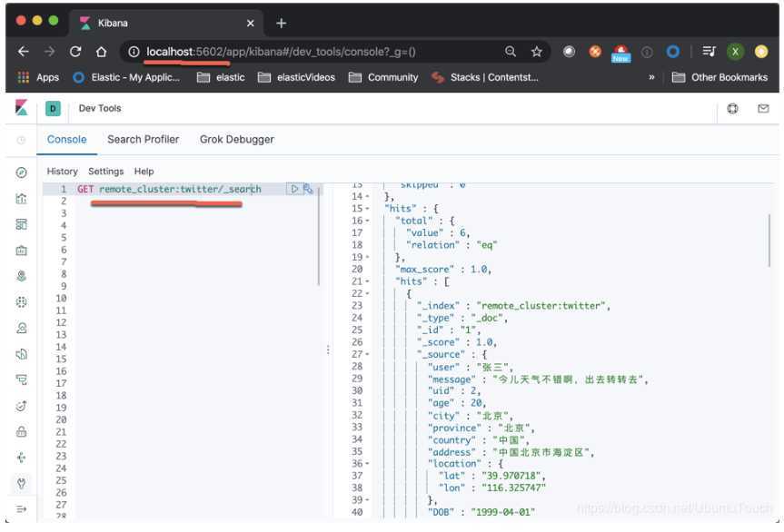This screenshot has height=532, width=784.
Task: Open the Visualize app in sidebar
Action: point(22,199)
